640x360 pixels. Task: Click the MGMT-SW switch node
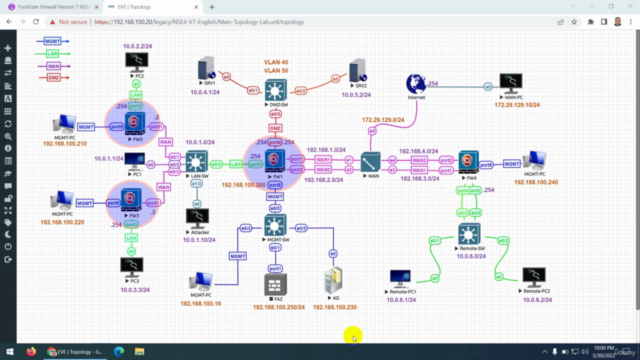275,226
